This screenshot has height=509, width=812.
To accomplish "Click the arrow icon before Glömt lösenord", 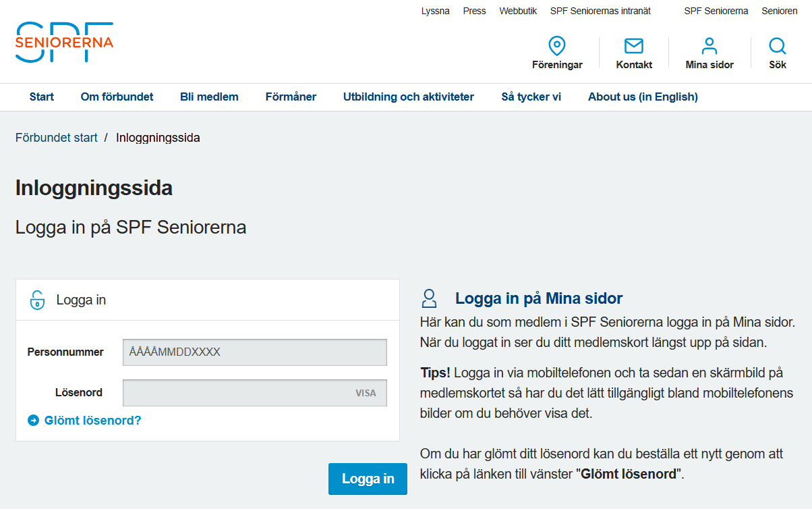I will 34,421.
